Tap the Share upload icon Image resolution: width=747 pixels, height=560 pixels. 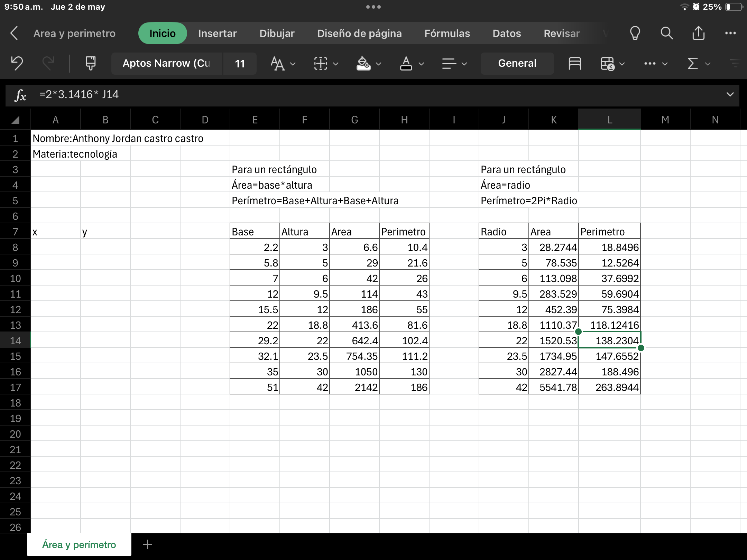pyautogui.click(x=698, y=33)
